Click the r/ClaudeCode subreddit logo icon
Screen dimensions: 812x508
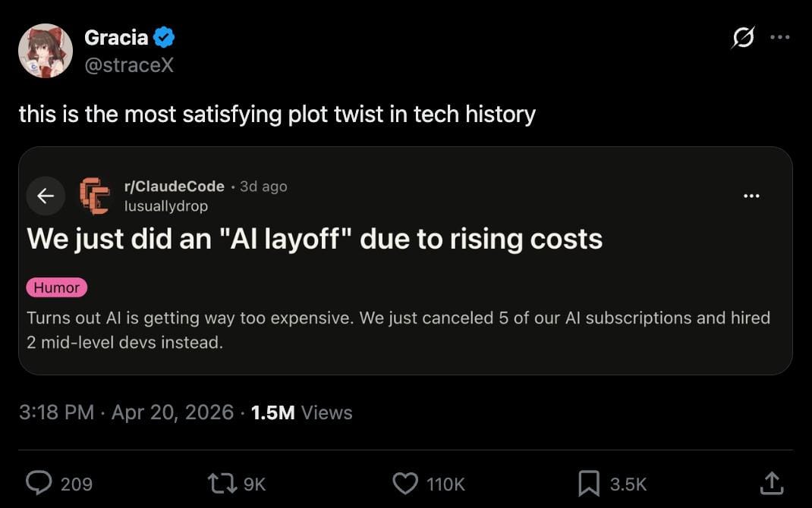pyautogui.click(x=95, y=196)
